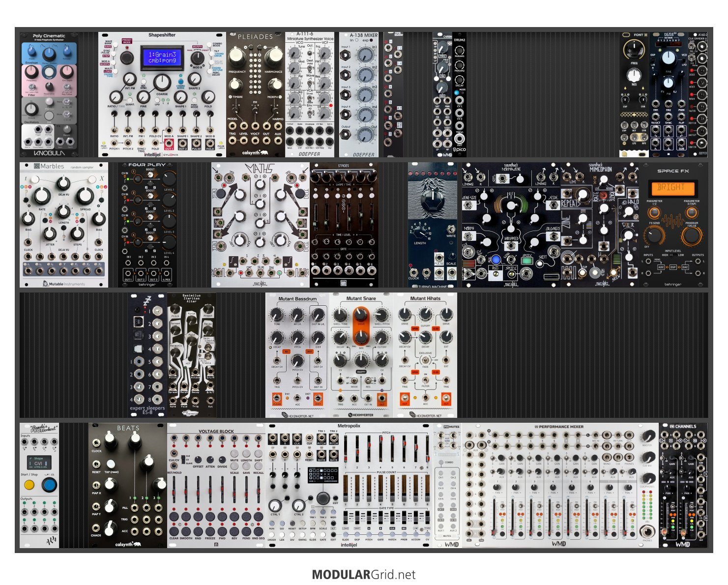Image resolution: width=728 pixels, height=585 pixels.
Task: Select the Stages module with sliders
Action: [x=344, y=225]
